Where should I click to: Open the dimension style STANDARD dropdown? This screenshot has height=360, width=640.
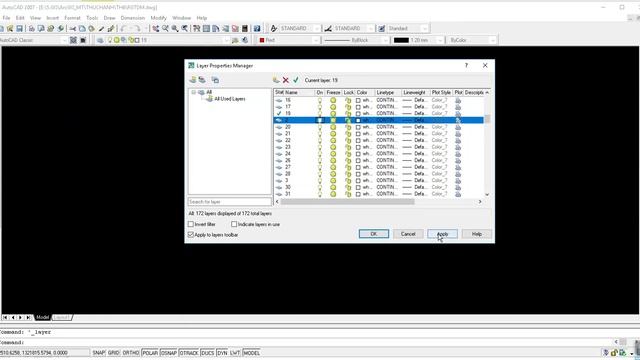tap(371, 29)
